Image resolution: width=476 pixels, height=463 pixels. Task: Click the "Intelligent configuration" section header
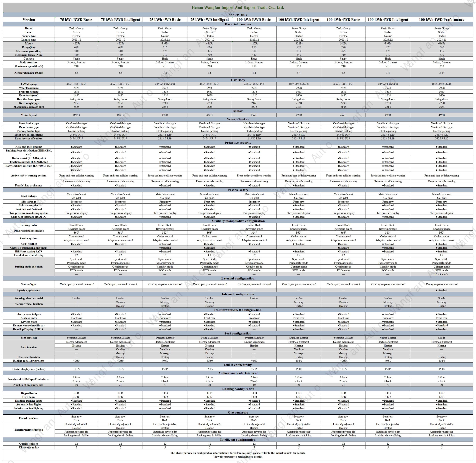238,439
